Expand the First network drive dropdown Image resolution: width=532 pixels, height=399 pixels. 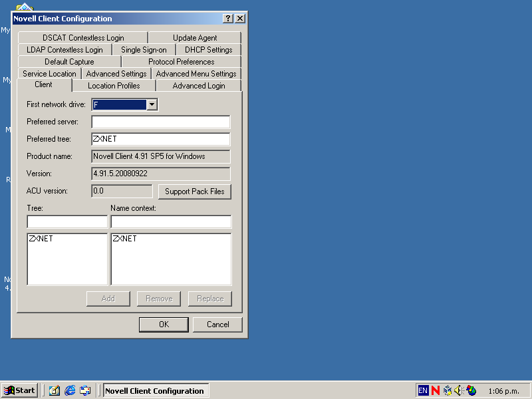152,104
